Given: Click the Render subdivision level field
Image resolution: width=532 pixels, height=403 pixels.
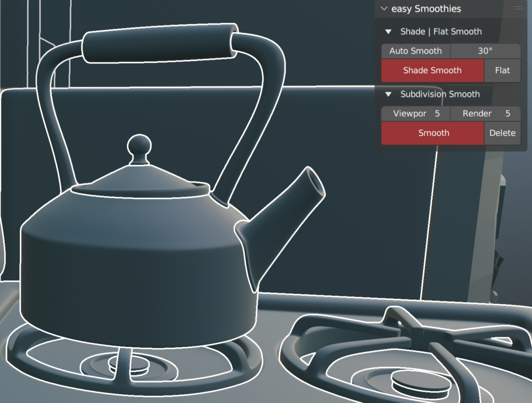Looking at the screenshot, I should tap(485, 113).
